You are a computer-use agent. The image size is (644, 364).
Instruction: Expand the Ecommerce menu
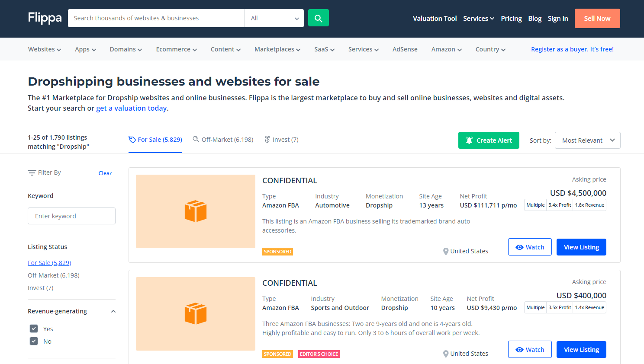[x=177, y=49]
